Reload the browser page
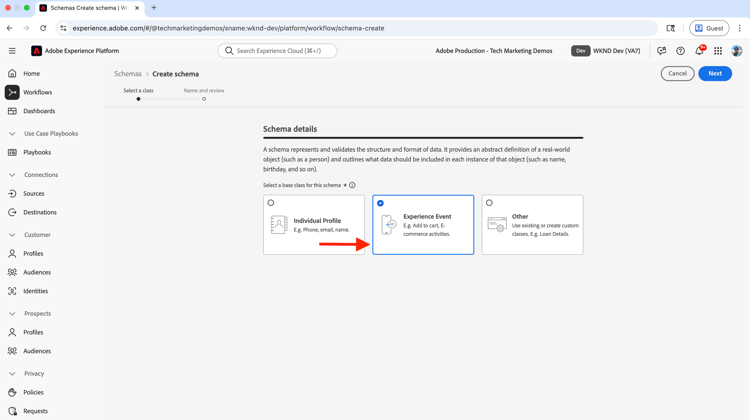The width and height of the screenshot is (750, 420). click(43, 28)
